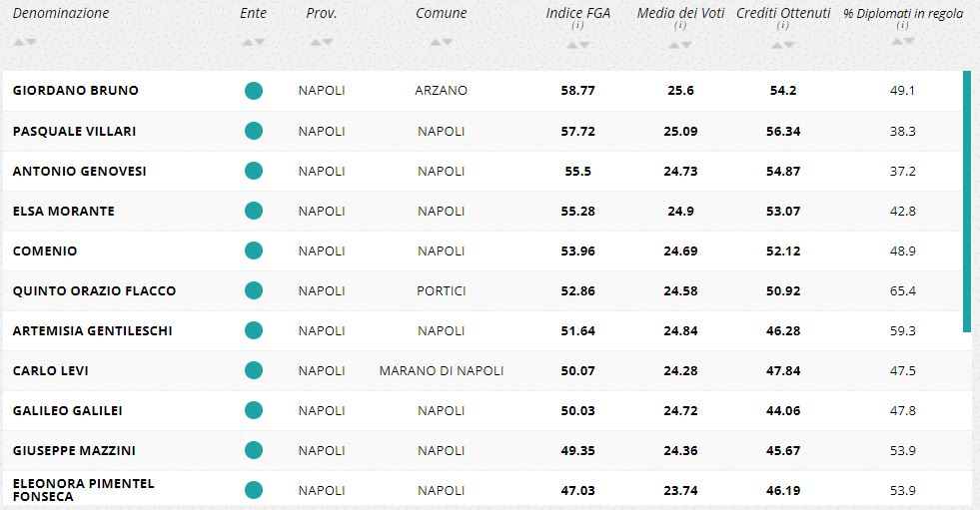Sort by Indice FGA using its arrows
The height and width of the screenshot is (510, 980).
tap(577, 44)
